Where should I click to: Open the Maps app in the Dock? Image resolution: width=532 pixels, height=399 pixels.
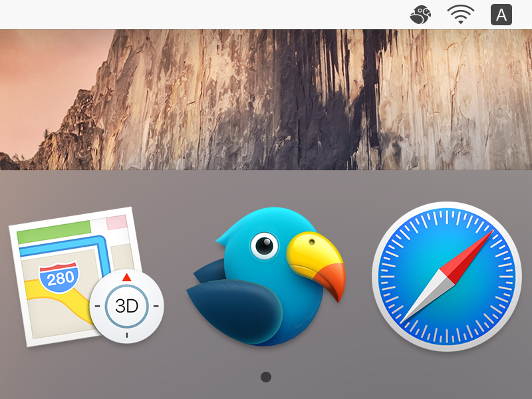point(86,277)
